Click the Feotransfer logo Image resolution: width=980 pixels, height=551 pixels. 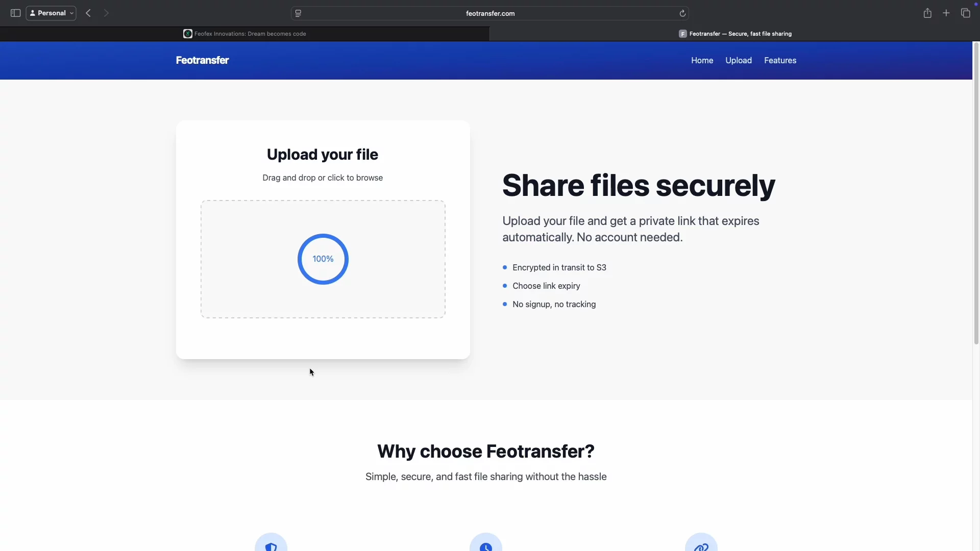[202, 60]
